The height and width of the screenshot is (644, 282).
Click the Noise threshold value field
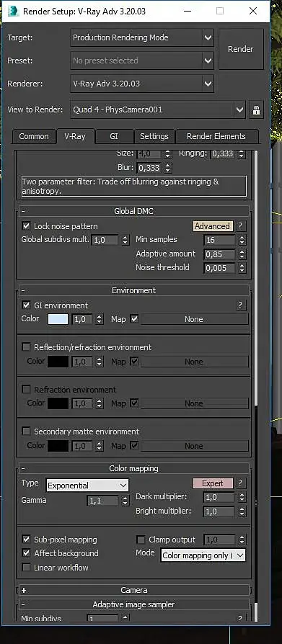click(220, 269)
